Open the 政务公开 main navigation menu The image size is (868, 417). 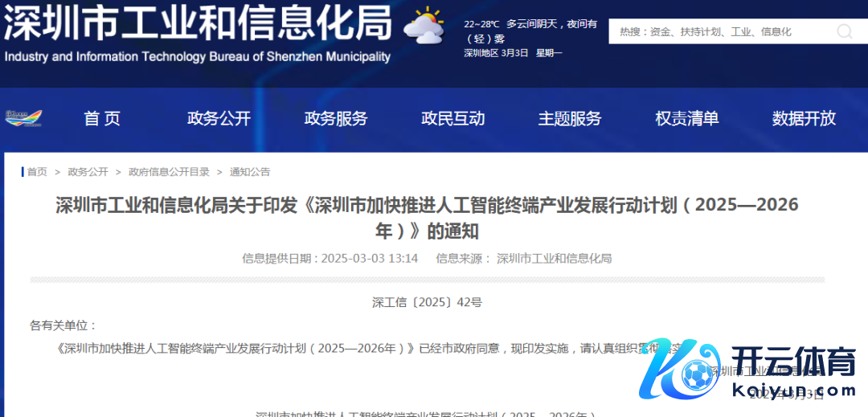click(219, 119)
